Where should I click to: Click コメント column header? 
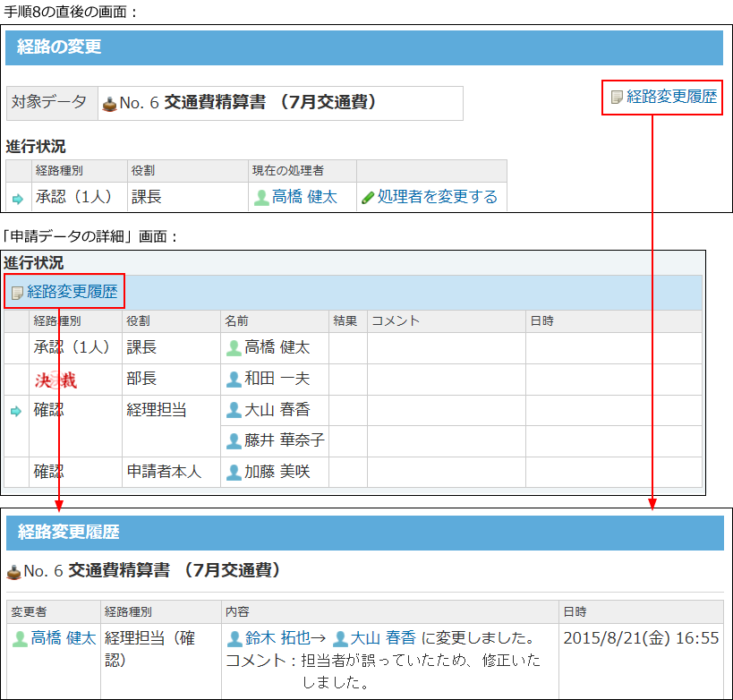pyautogui.click(x=446, y=321)
